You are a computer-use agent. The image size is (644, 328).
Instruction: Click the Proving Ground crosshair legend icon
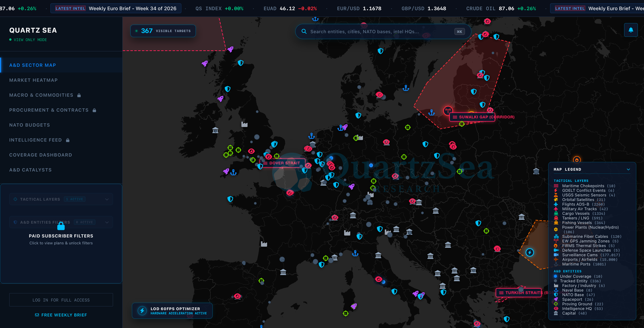[x=556, y=304]
